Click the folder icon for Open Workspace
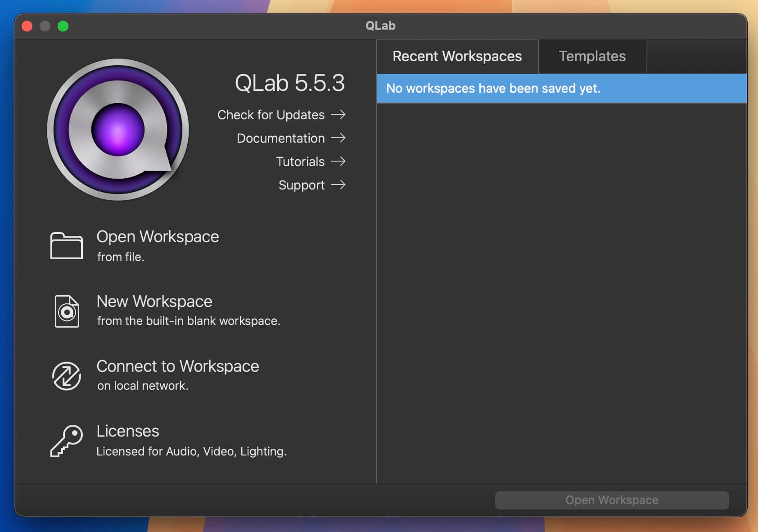758x532 pixels. [66, 246]
